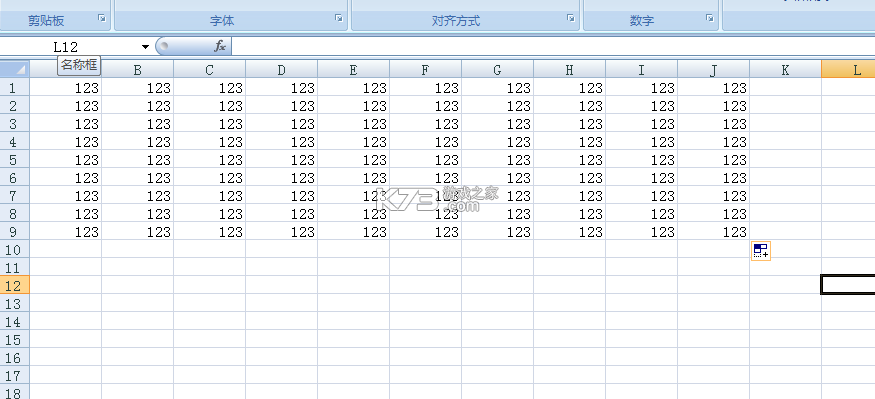Select column F header
Screen dimensions: 875x399
(425, 69)
